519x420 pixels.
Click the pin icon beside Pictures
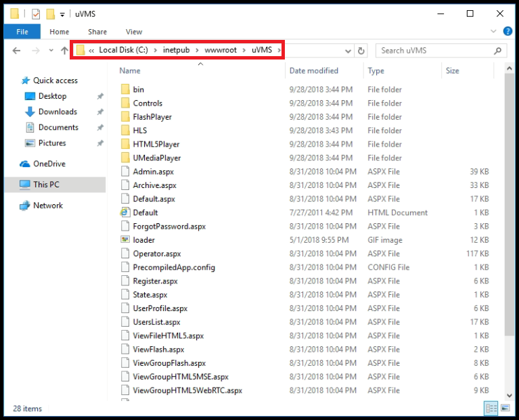(100, 143)
